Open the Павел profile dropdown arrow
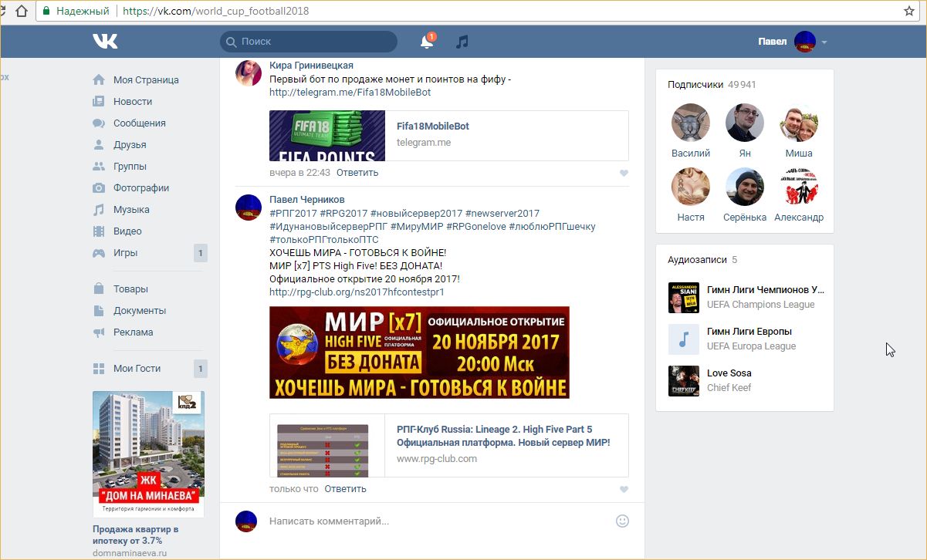 click(x=824, y=42)
